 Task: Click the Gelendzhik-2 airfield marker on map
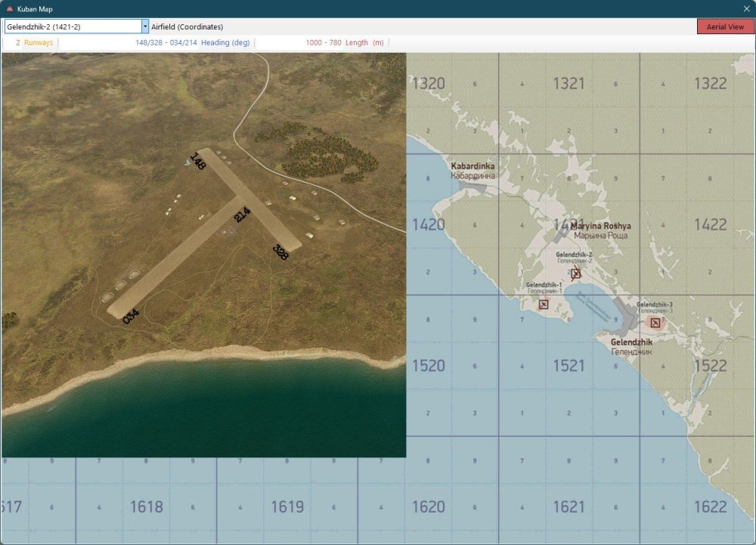pyautogui.click(x=576, y=274)
